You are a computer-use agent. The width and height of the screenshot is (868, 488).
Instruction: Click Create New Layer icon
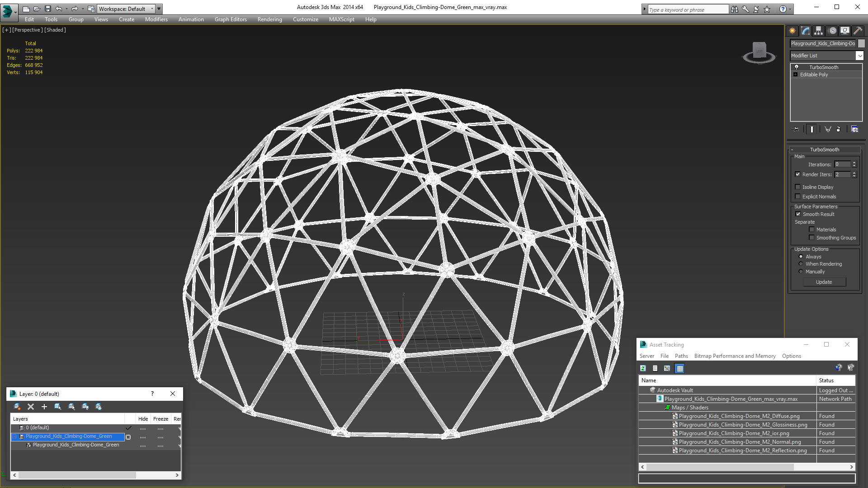coord(17,407)
